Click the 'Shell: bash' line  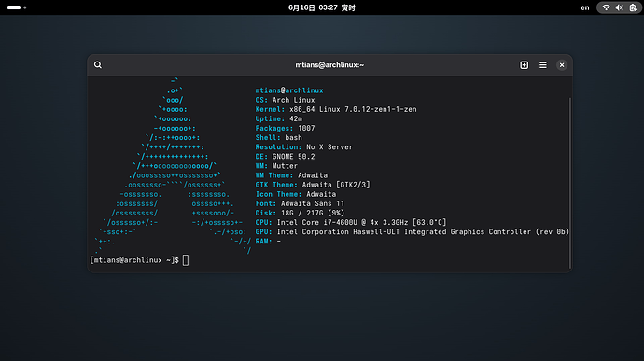click(x=279, y=137)
